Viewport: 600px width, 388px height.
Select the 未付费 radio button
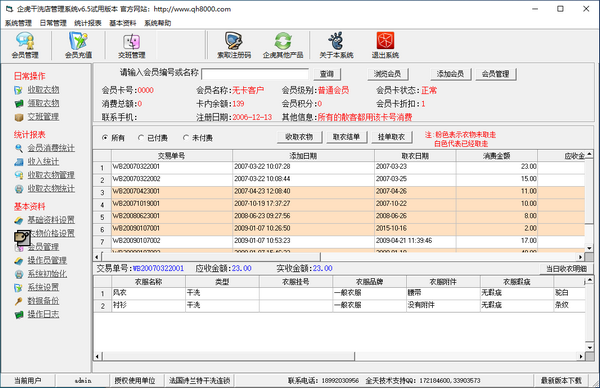(x=186, y=137)
